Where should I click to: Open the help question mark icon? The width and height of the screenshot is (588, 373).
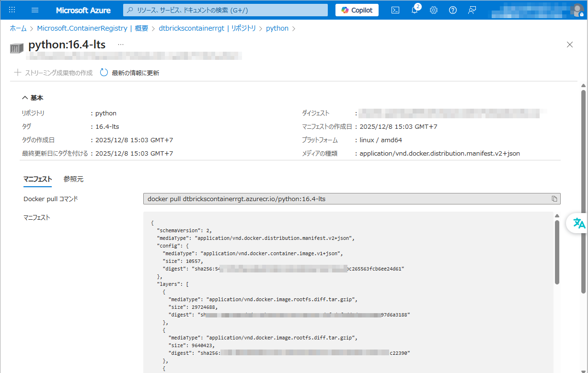(453, 10)
